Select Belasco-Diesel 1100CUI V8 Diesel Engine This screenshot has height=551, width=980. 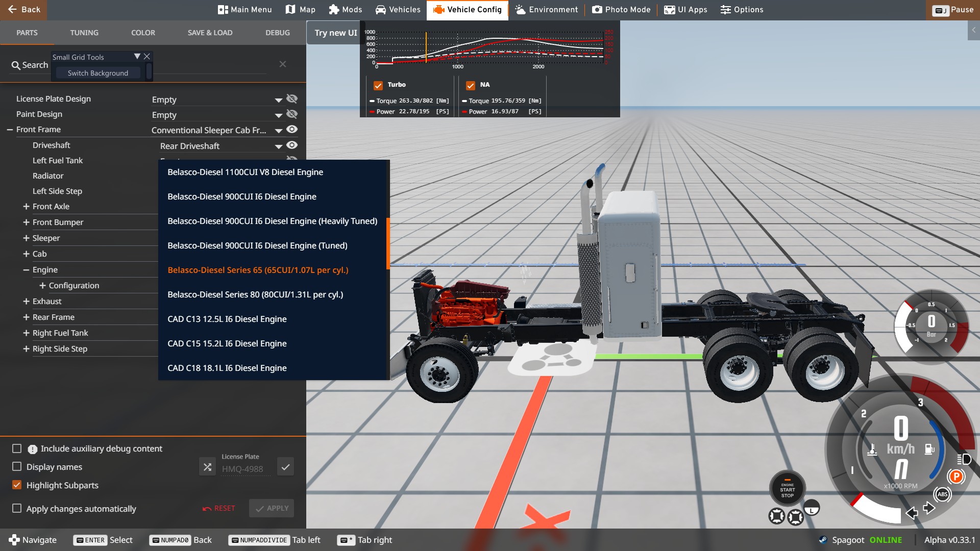point(272,172)
